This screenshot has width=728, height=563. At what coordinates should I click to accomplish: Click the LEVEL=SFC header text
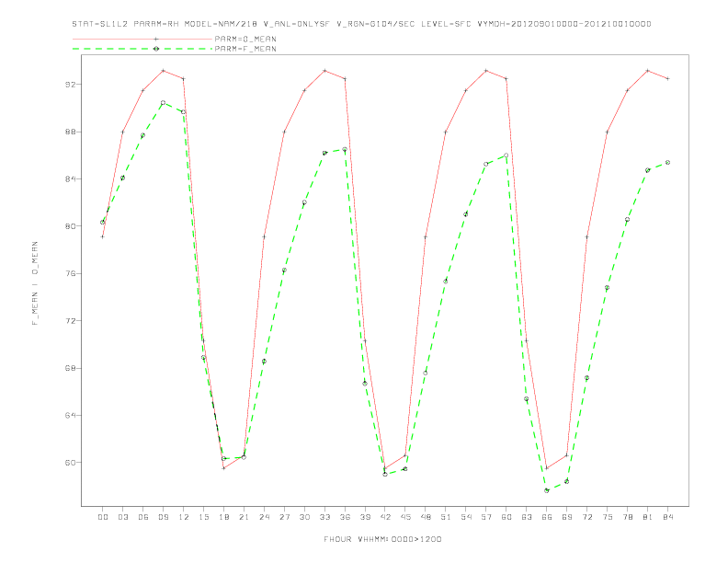(446, 24)
